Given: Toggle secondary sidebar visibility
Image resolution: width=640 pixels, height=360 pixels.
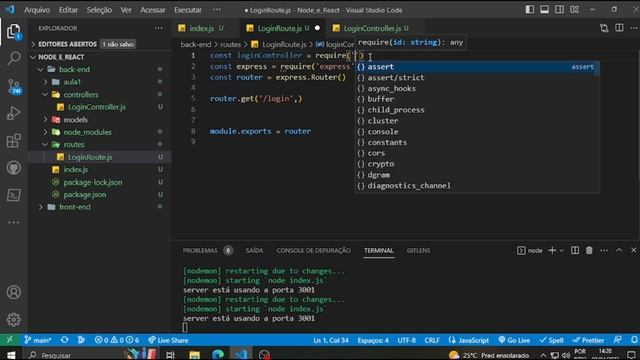Looking at the screenshot, I should point(559,9).
